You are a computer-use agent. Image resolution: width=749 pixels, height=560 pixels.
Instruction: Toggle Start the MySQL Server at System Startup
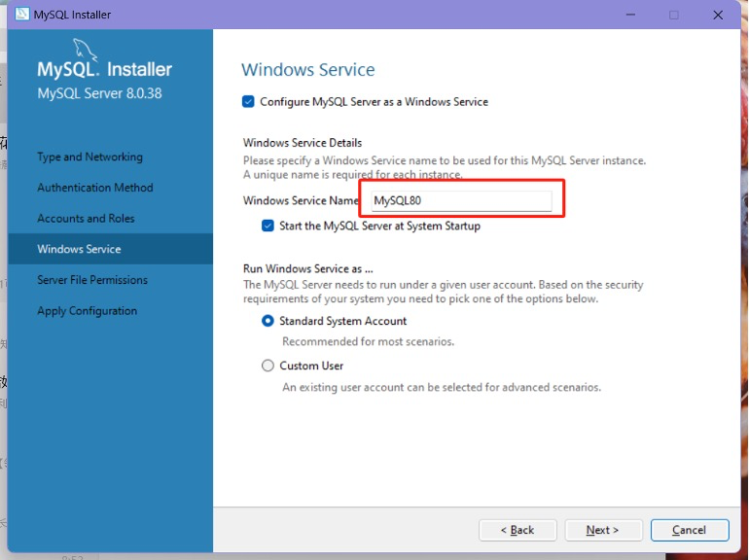267,226
